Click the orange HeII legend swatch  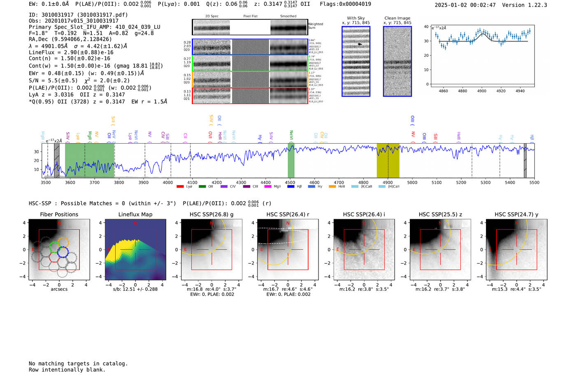tap(332, 186)
